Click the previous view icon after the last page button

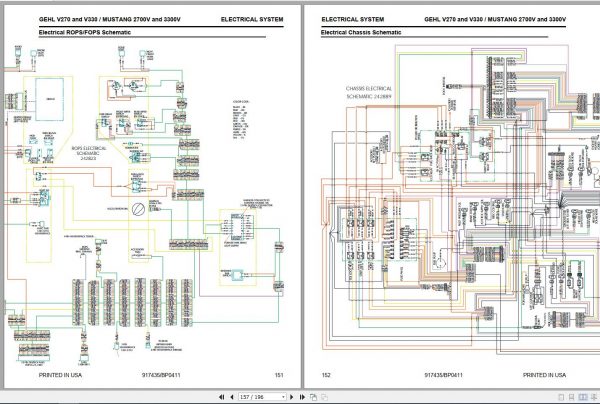(x=313, y=397)
